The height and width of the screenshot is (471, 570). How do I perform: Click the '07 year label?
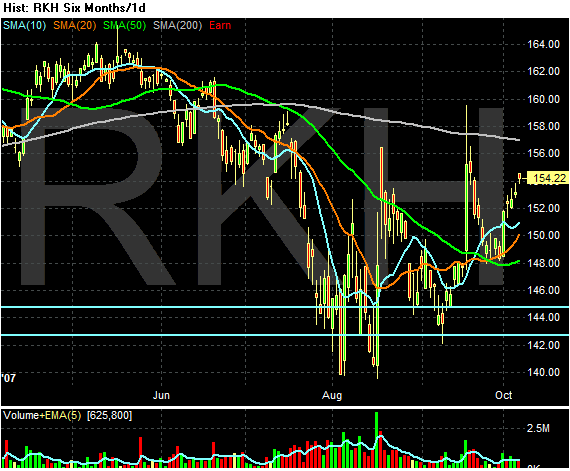click(x=9, y=378)
